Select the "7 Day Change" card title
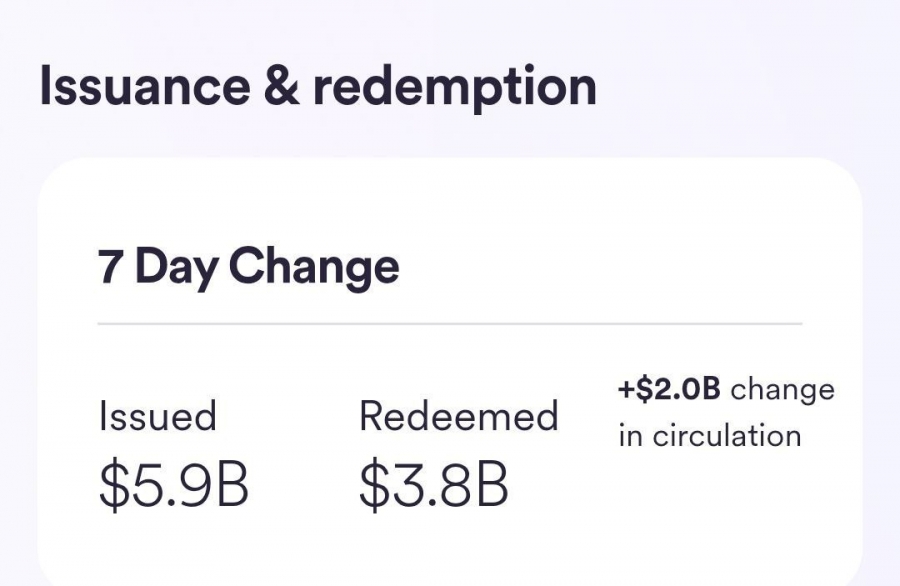 point(248,267)
